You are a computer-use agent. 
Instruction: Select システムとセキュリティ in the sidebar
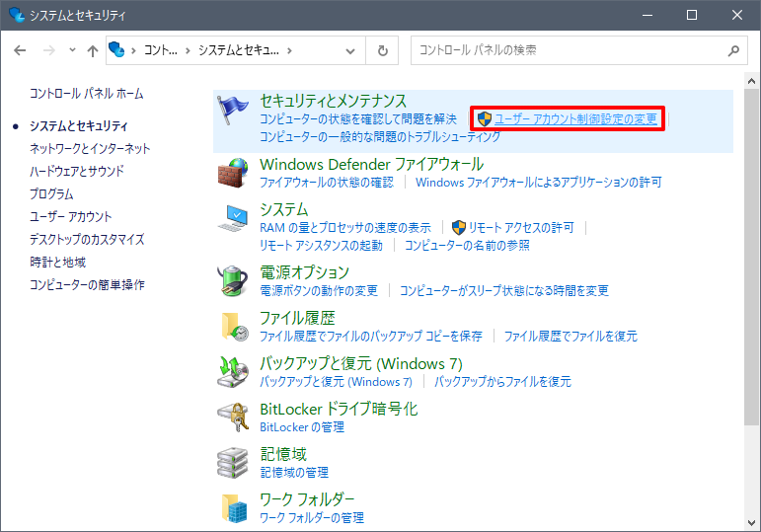pos(79,125)
